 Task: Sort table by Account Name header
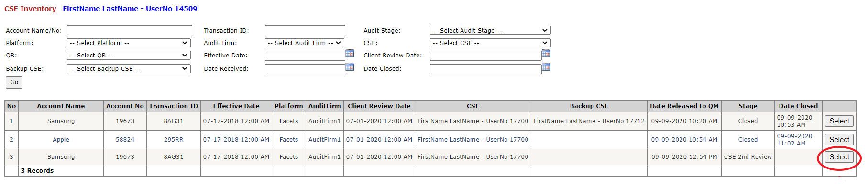tap(61, 106)
